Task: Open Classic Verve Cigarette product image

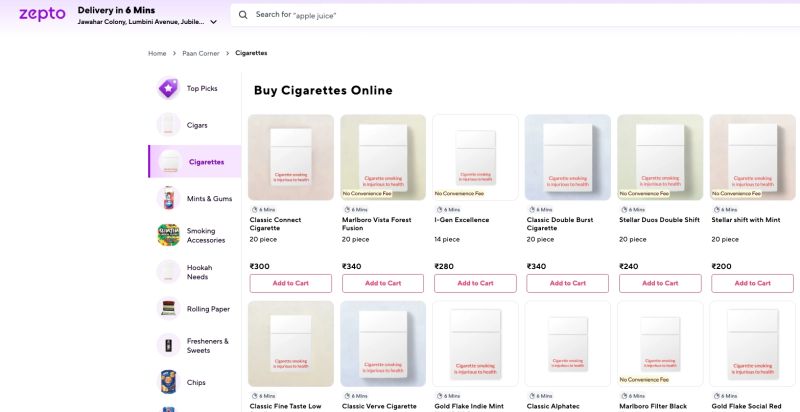Action: [x=383, y=344]
